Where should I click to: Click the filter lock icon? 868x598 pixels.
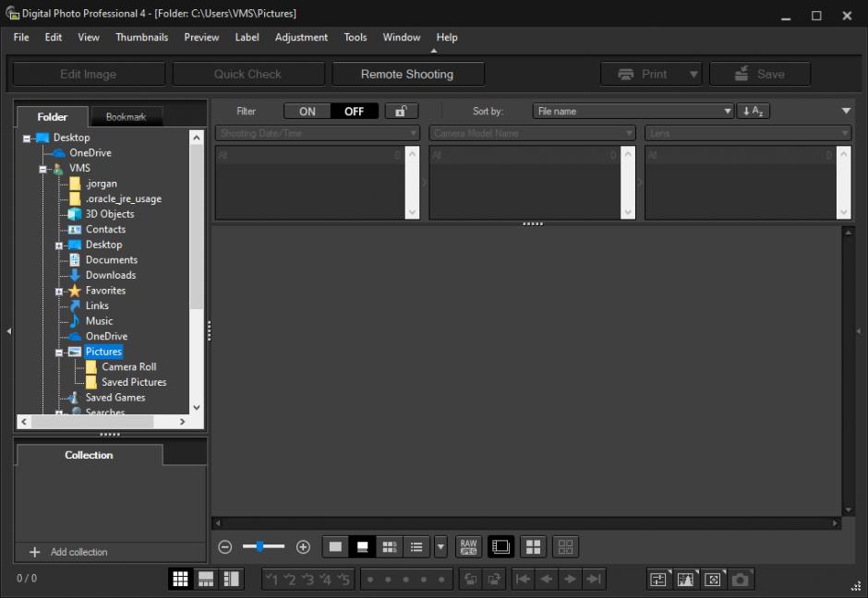tap(402, 111)
